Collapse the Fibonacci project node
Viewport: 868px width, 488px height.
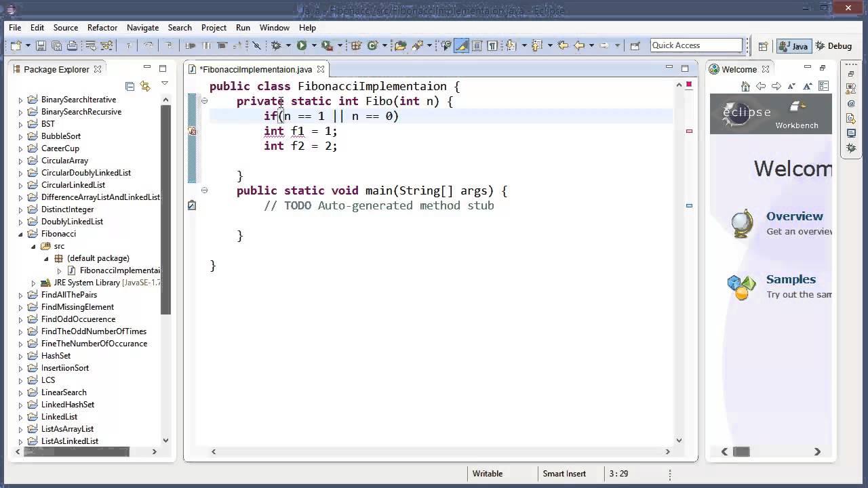click(x=20, y=234)
